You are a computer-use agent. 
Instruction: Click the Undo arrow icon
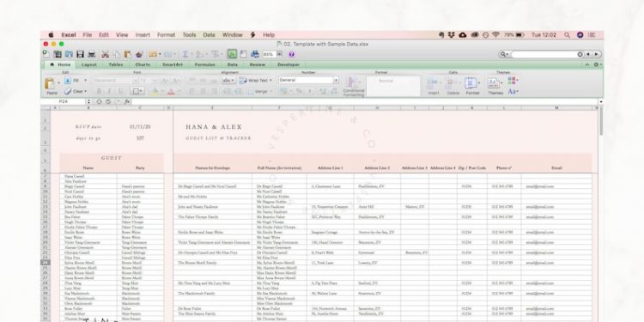pos(153,54)
